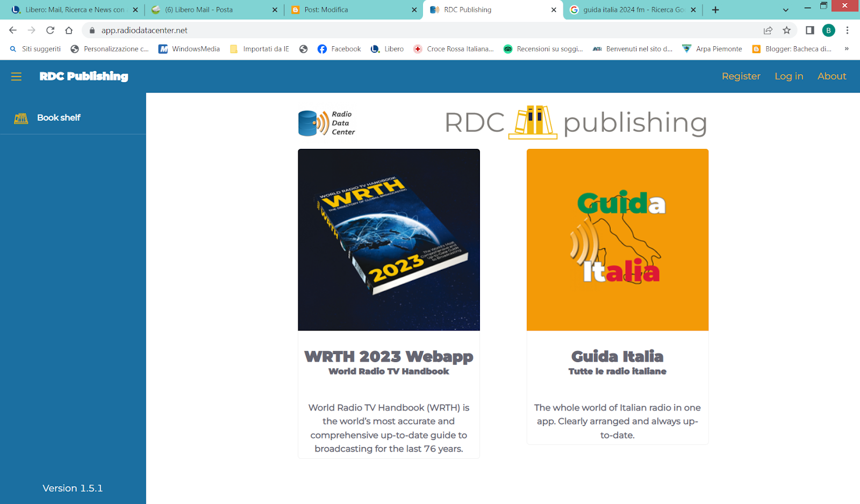Click the share page icon
This screenshot has height=504, width=860.
coord(768,30)
